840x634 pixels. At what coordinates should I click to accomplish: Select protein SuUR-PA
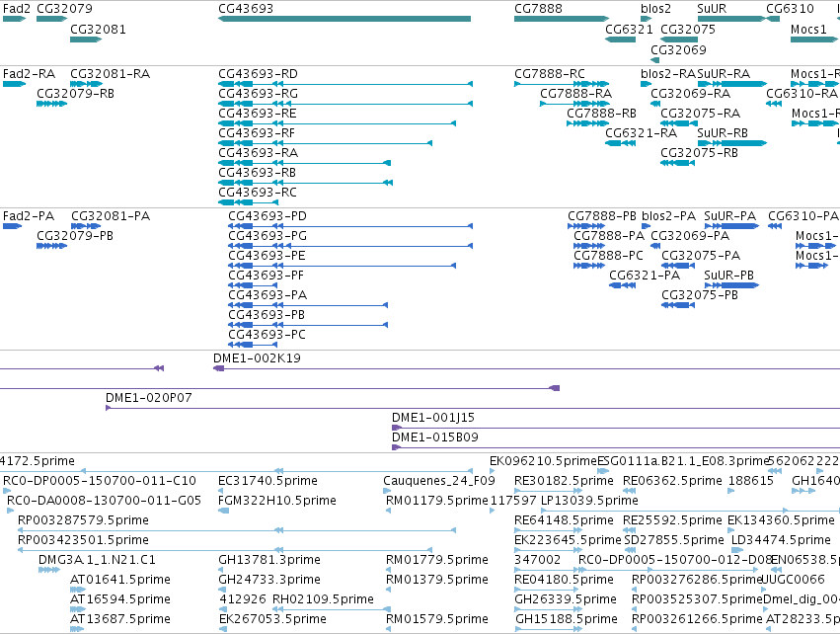(731, 226)
